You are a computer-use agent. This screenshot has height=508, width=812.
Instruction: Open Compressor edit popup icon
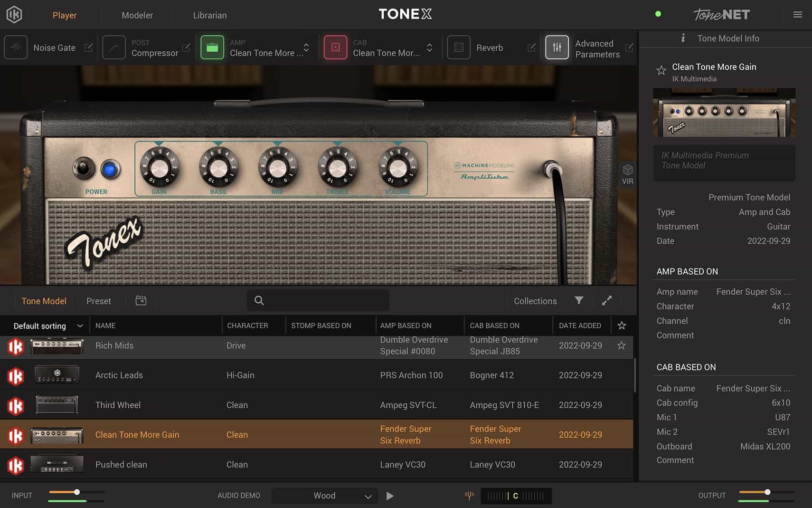(186, 48)
